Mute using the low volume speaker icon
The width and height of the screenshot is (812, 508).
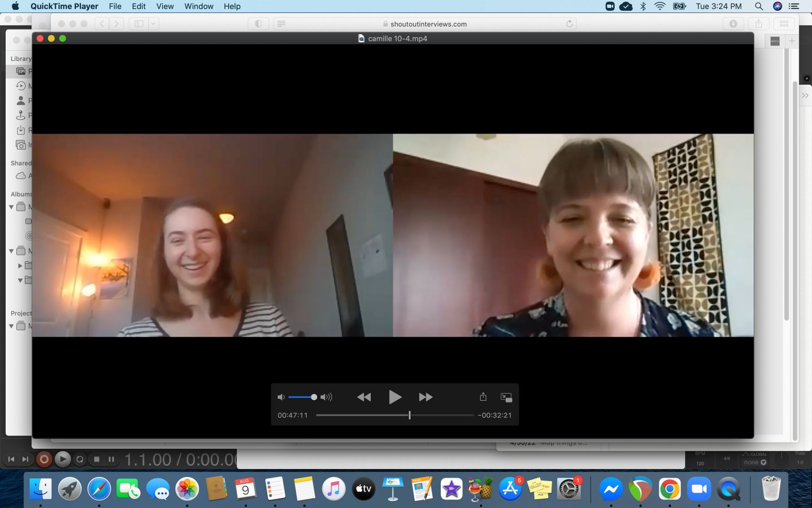(x=281, y=397)
